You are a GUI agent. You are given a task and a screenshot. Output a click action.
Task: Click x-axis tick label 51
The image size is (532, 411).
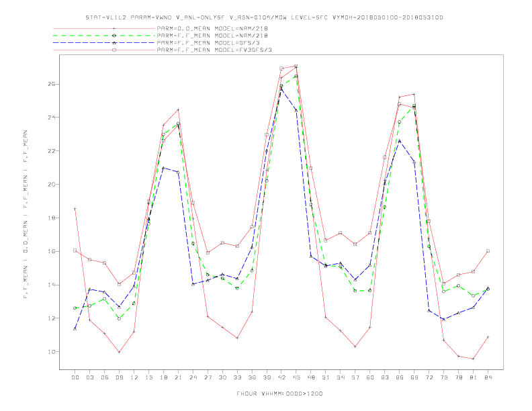coord(326,377)
